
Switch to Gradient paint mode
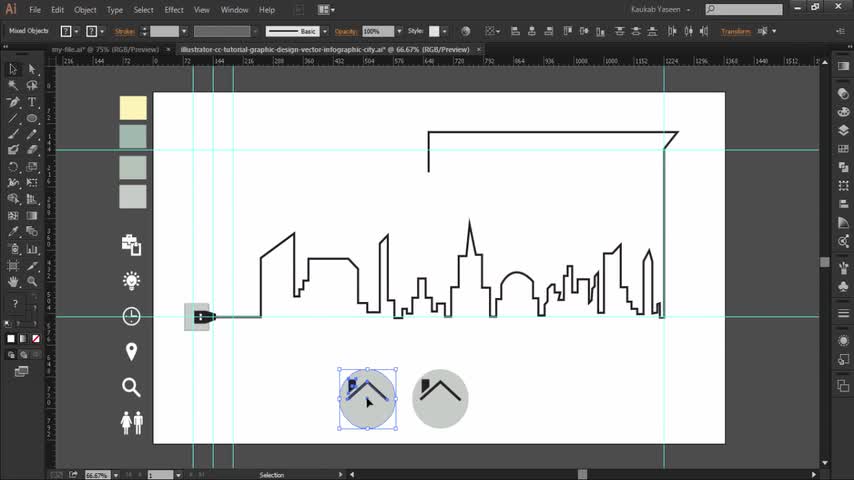tap(22, 340)
